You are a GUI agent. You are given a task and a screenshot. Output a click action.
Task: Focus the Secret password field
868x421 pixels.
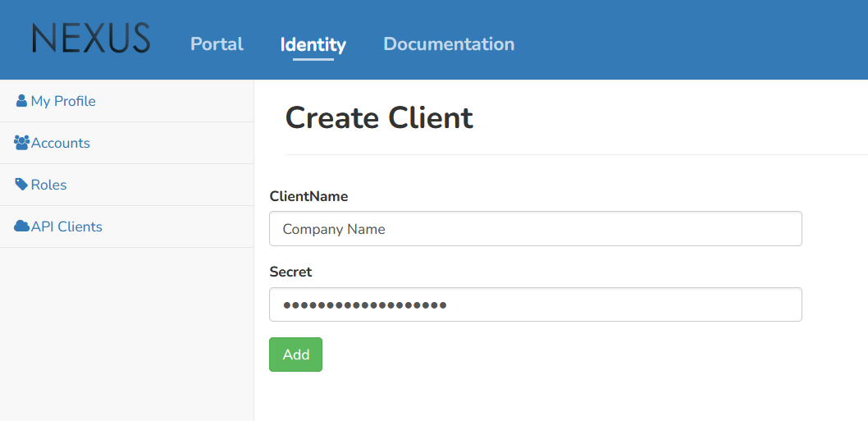tap(535, 304)
